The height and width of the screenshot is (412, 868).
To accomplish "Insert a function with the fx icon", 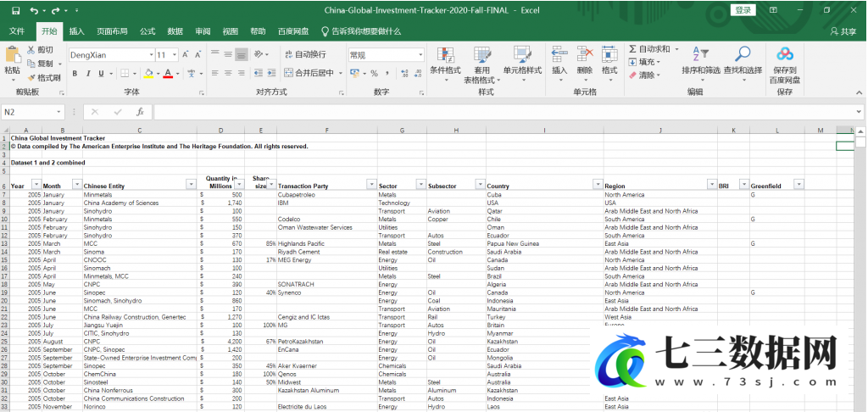I will [x=141, y=112].
